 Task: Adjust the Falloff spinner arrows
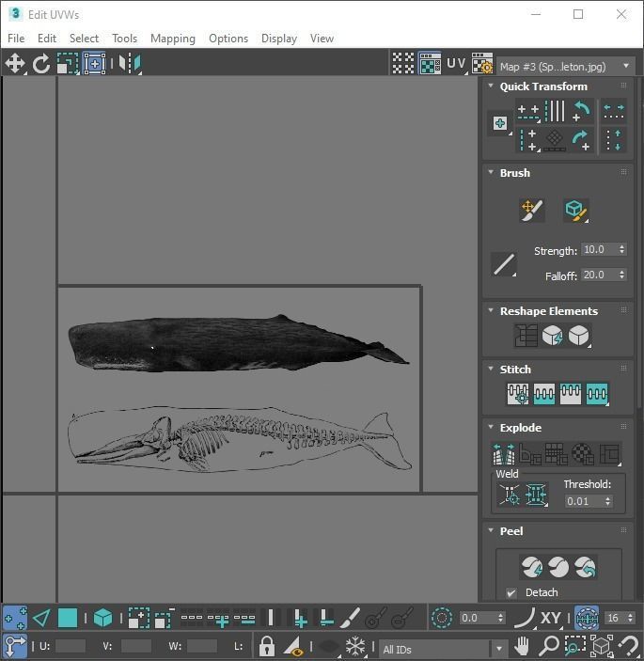pyautogui.click(x=622, y=275)
